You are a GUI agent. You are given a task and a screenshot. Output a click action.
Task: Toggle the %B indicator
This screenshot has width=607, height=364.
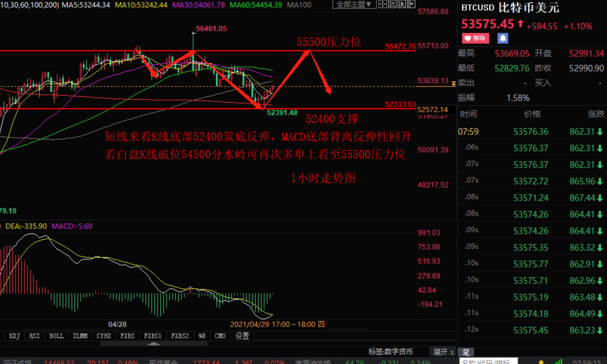(x=202, y=336)
